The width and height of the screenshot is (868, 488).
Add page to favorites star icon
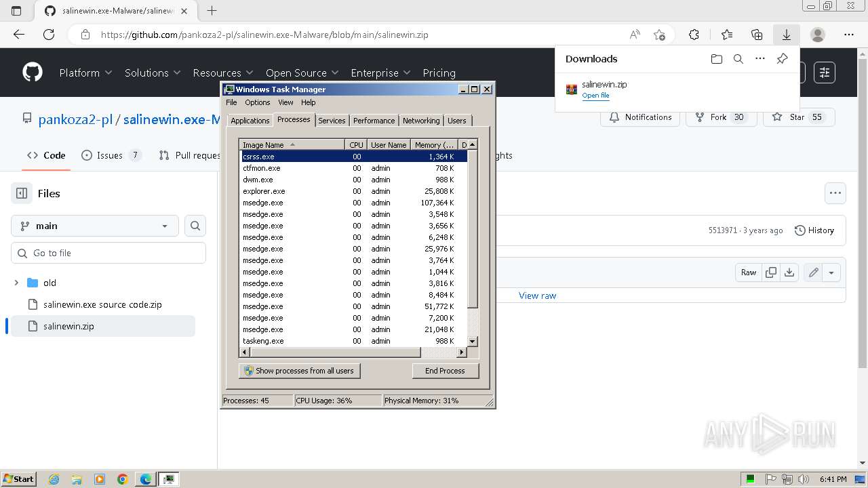point(659,35)
